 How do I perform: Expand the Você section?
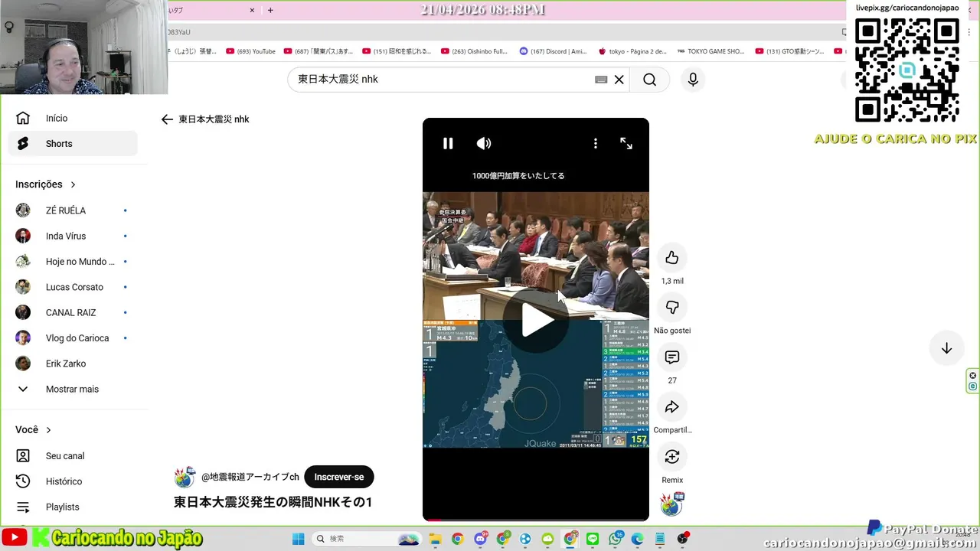point(34,430)
